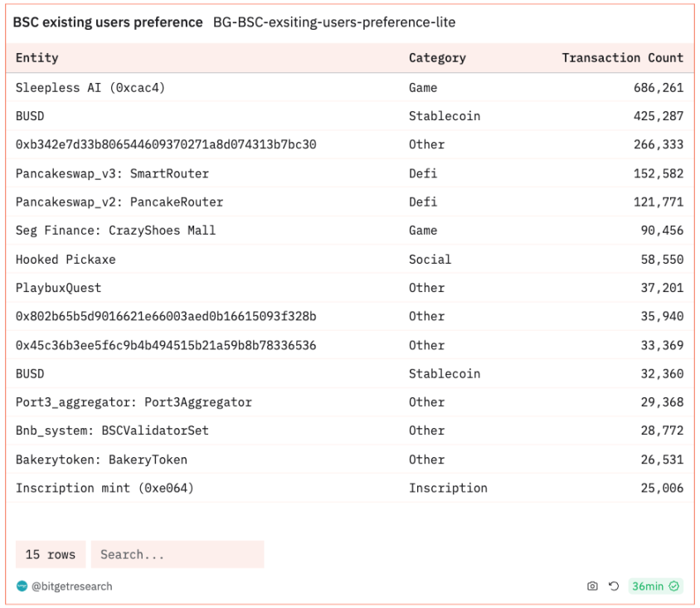Screen dimensions: 700x608
Task: Sort by the Entity column header
Action: click(x=37, y=58)
